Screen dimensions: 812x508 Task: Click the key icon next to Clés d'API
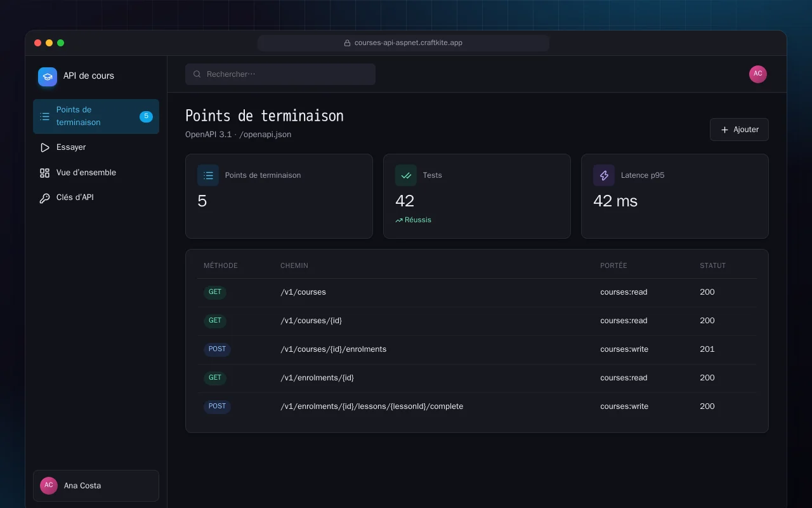(44, 198)
